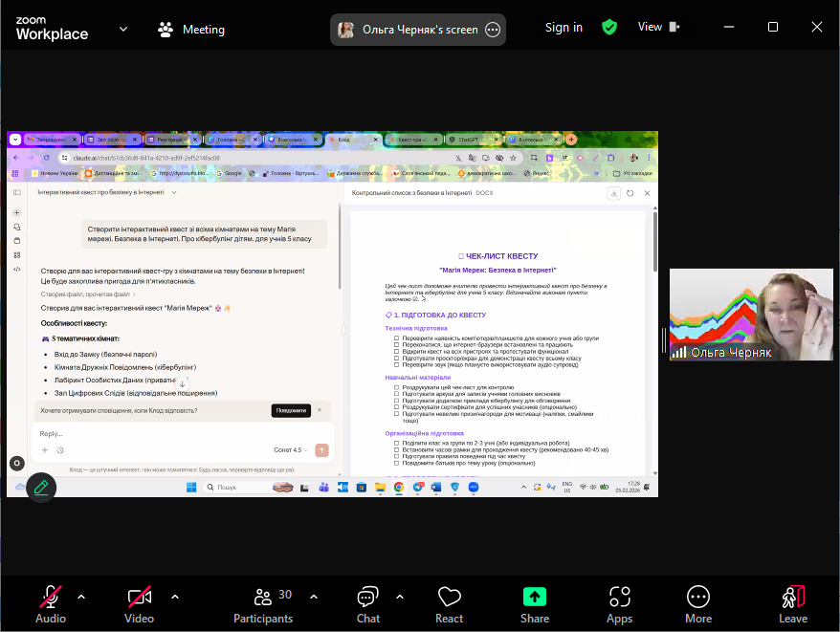Unmute the microphone Audio button
This screenshot has width=840, height=632.
51,604
